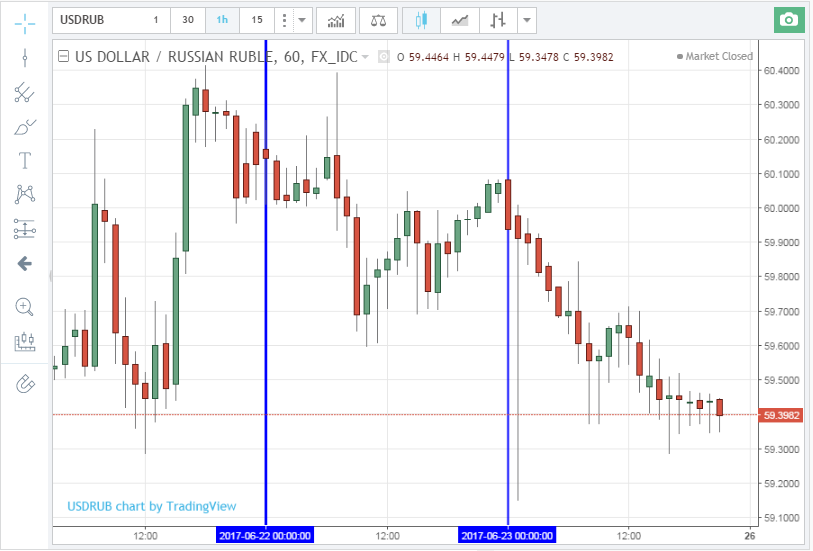The image size is (813, 551).
Task: Click the 2017-06-23 00:00:00 time label
Action: point(507,535)
